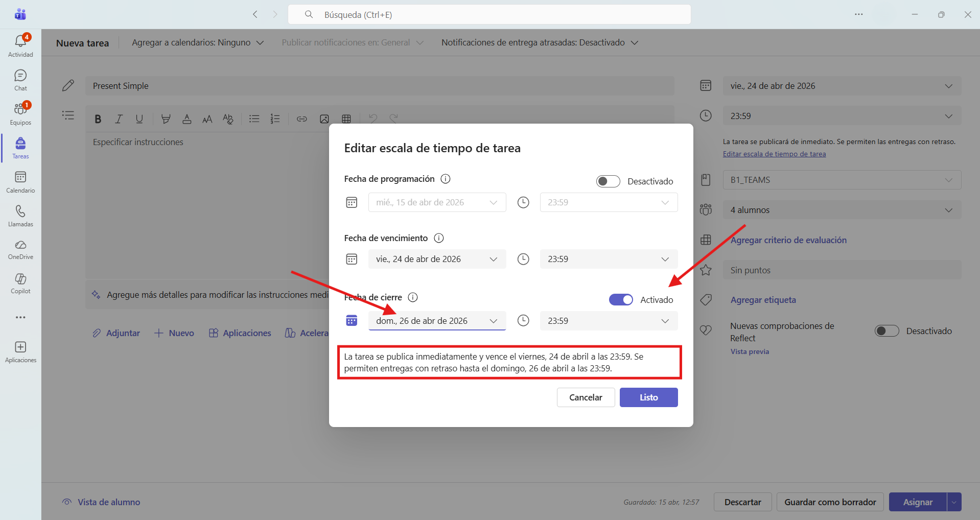Insert a bulleted list
The width and height of the screenshot is (980, 520).
(x=254, y=119)
